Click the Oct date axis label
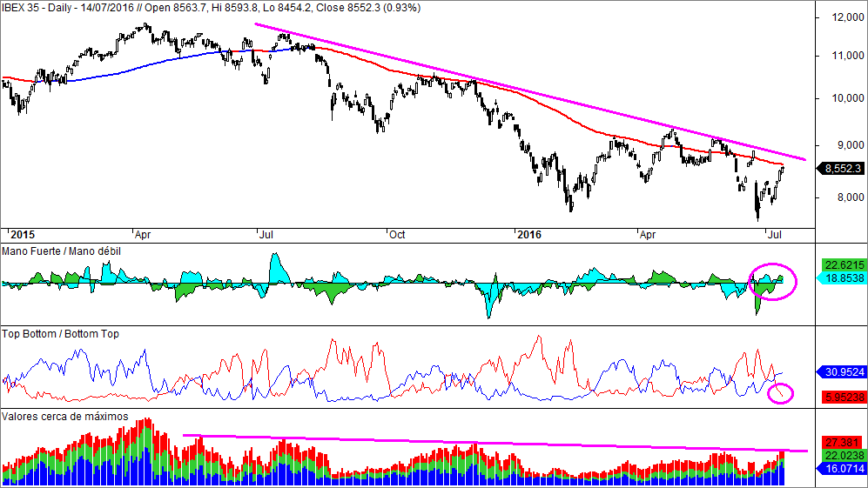 coord(397,235)
